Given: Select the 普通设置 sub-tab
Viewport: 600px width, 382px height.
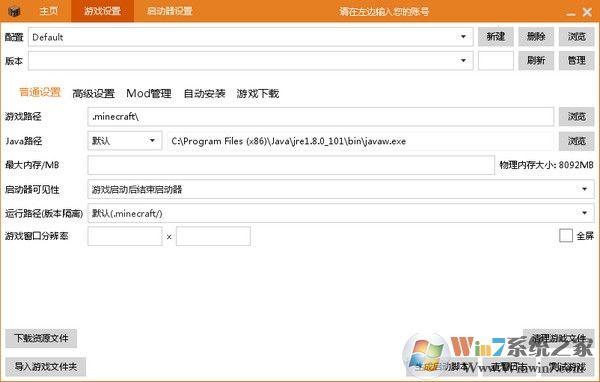Looking at the screenshot, I should (40, 92).
